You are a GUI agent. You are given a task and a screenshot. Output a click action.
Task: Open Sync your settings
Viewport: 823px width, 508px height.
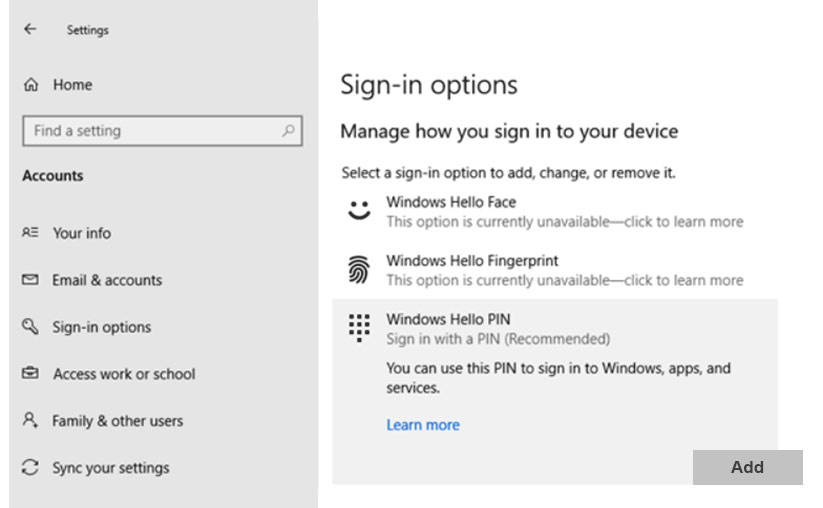tap(111, 468)
